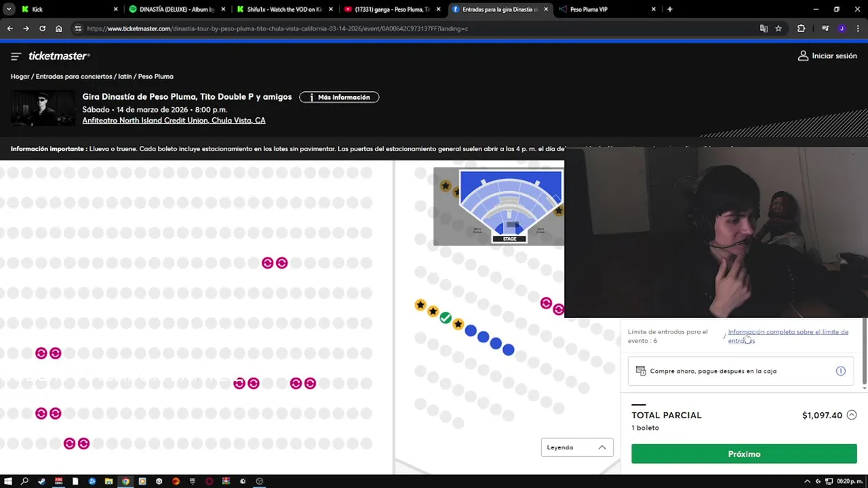Switch to the Peso Pluma VIP tab
The image size is (868, 488).
point(607,9)
